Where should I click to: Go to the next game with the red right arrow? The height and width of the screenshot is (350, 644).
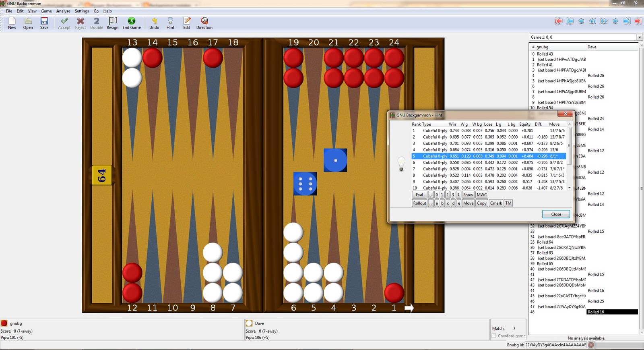[x=638, y=21]
